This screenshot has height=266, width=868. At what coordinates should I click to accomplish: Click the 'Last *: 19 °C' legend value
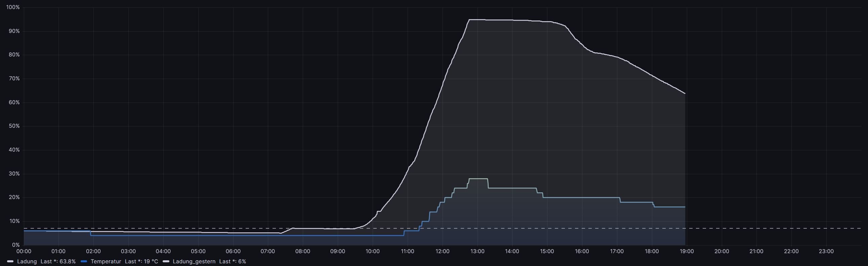[141, 261]
